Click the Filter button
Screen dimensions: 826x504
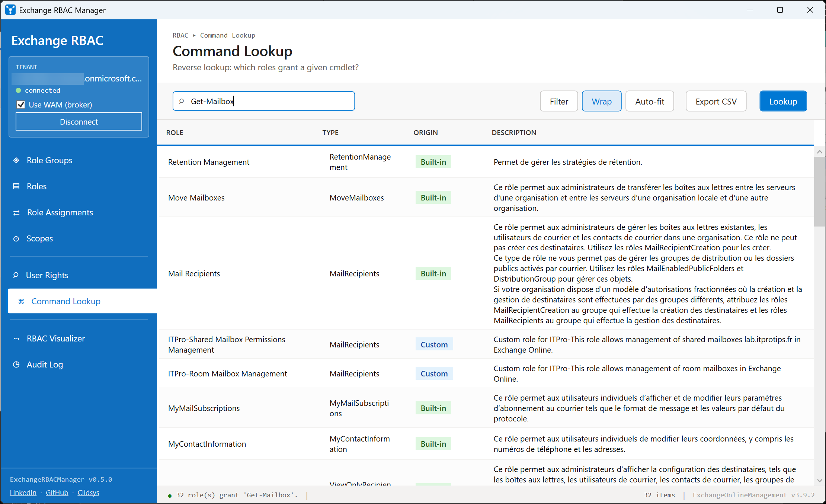point(559,101)
